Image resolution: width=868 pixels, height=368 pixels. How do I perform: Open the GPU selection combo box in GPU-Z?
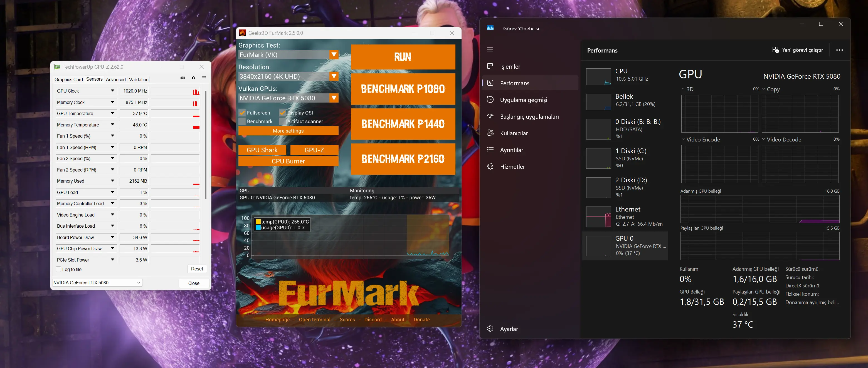97,282
